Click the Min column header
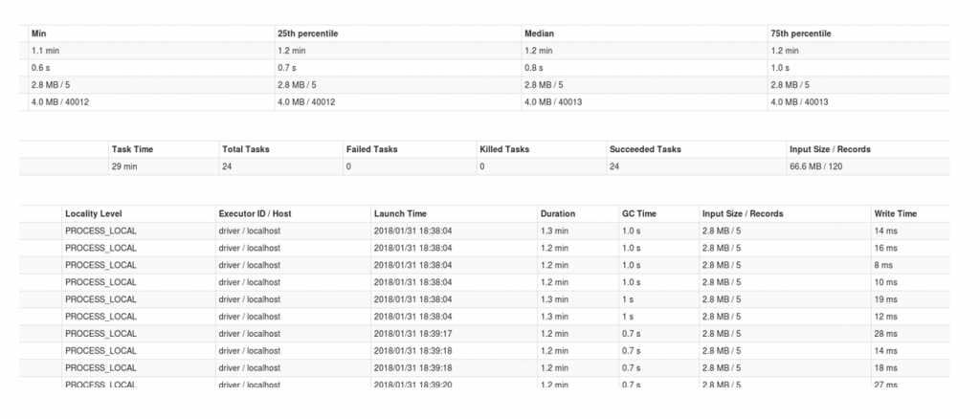Screen dimensions: 980x419 point(38,33)
